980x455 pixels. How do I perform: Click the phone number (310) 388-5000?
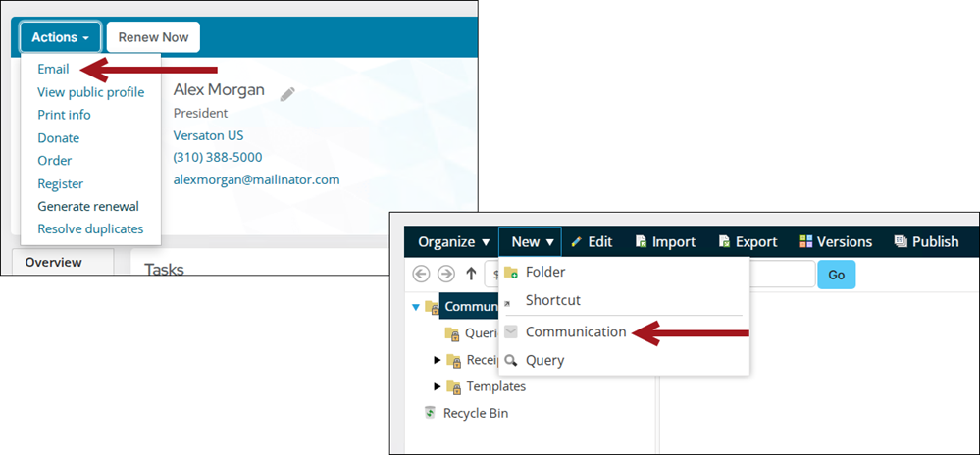(218, 158)
